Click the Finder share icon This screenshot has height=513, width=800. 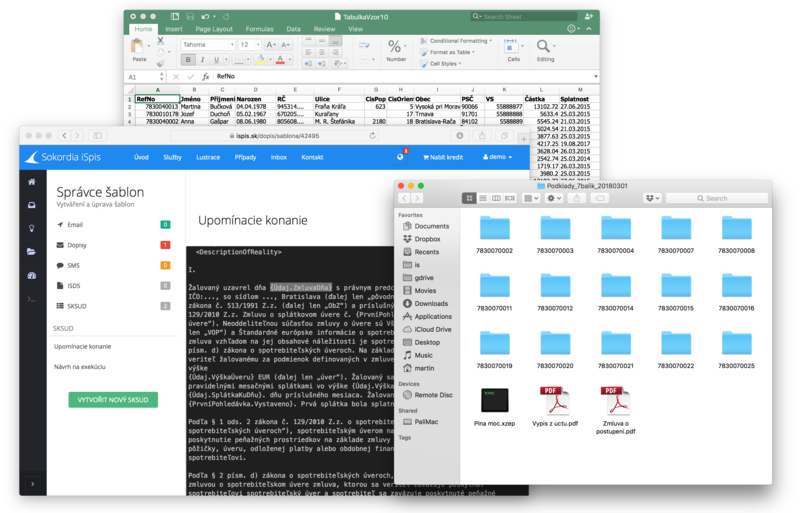(577, 198)
